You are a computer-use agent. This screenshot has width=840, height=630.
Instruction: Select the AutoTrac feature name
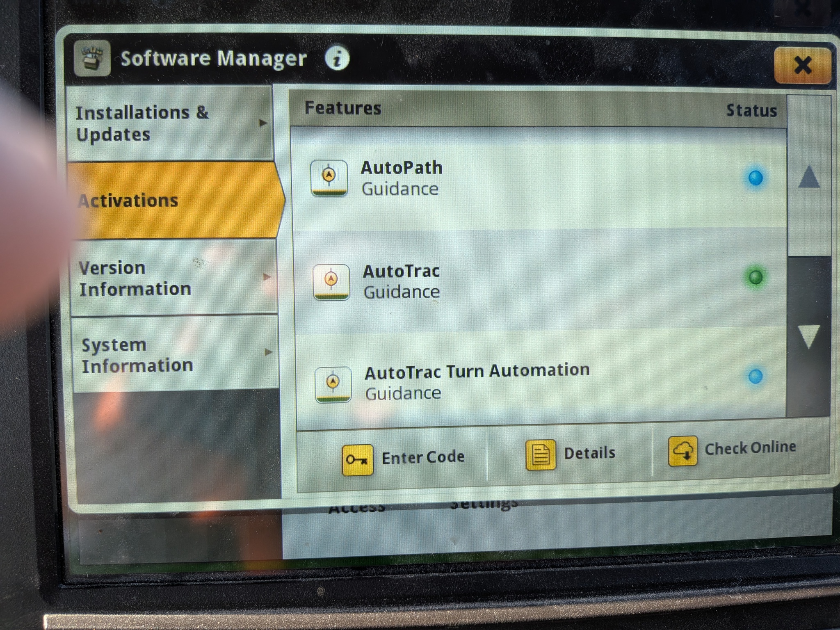click(x=401, y=271)
